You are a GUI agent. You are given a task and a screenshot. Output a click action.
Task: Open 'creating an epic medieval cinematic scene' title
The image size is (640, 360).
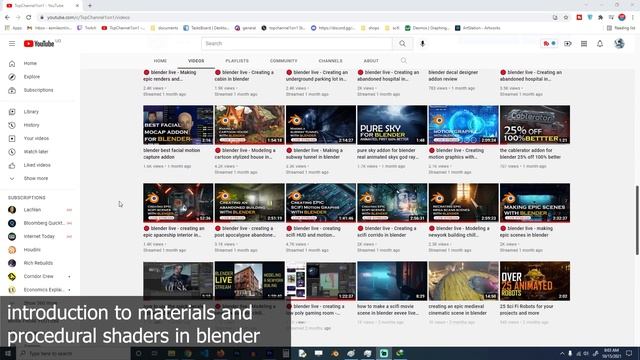[x=458, y=310]
